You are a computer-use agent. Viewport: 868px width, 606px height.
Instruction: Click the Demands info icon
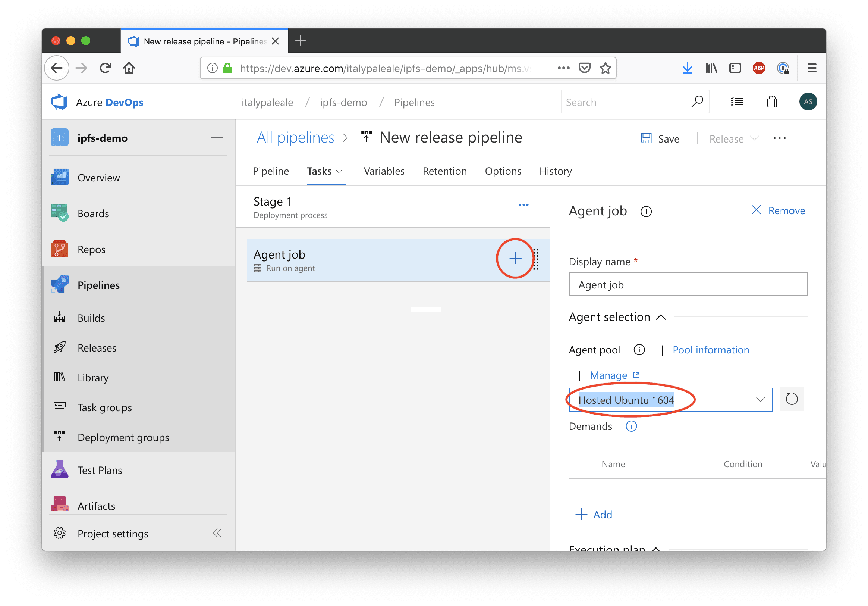tap(631, 427)
